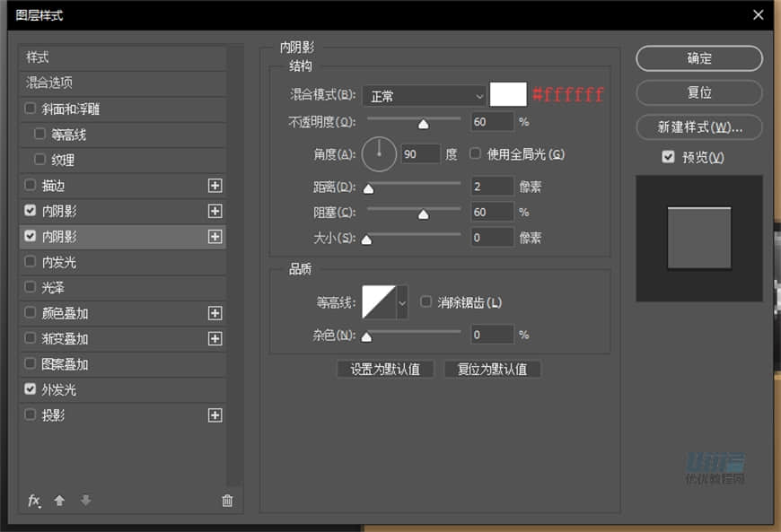Click the plus icon beside 投影 (Drop Shadow)
The height and width of the screenshot is (532, 781).
[215, 414]
